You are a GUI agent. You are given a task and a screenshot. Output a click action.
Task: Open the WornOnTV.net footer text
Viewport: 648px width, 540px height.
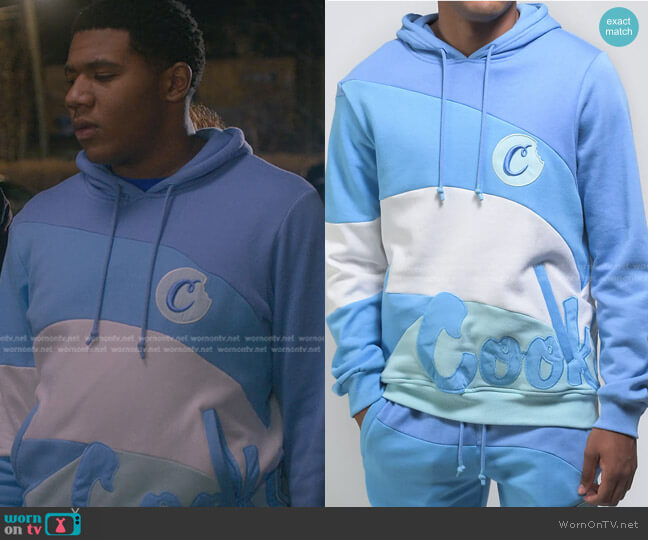click(598, 524)
